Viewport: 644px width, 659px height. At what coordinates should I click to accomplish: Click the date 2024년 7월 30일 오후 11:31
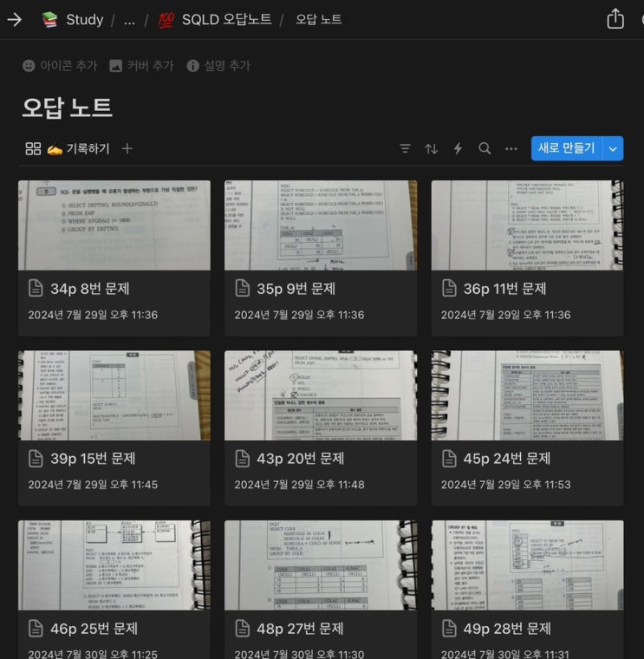[x=506, y=654]
